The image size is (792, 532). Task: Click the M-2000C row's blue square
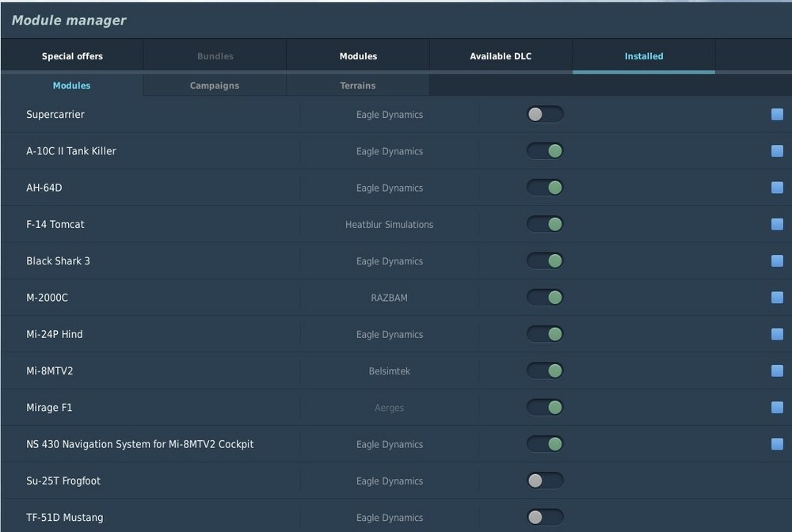coord(777,298)
